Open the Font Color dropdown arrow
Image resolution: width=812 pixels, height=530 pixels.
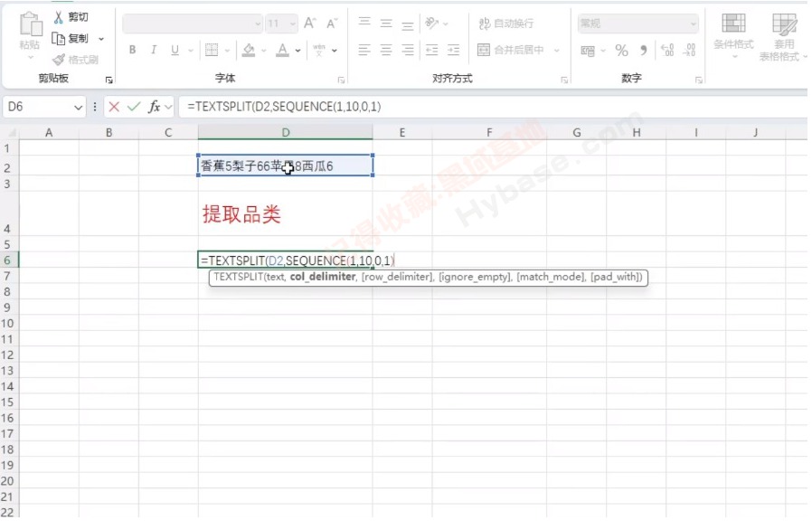point(297,51)
